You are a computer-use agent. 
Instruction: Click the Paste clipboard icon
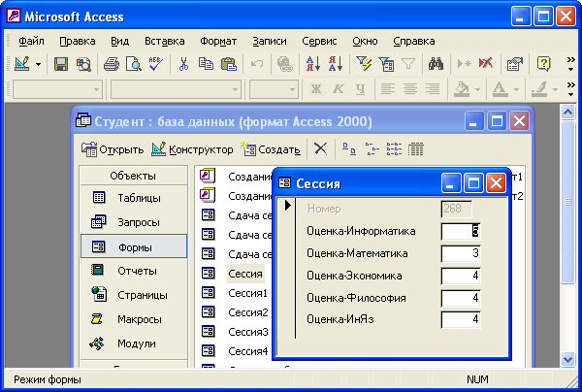click(x=229, y=64)
